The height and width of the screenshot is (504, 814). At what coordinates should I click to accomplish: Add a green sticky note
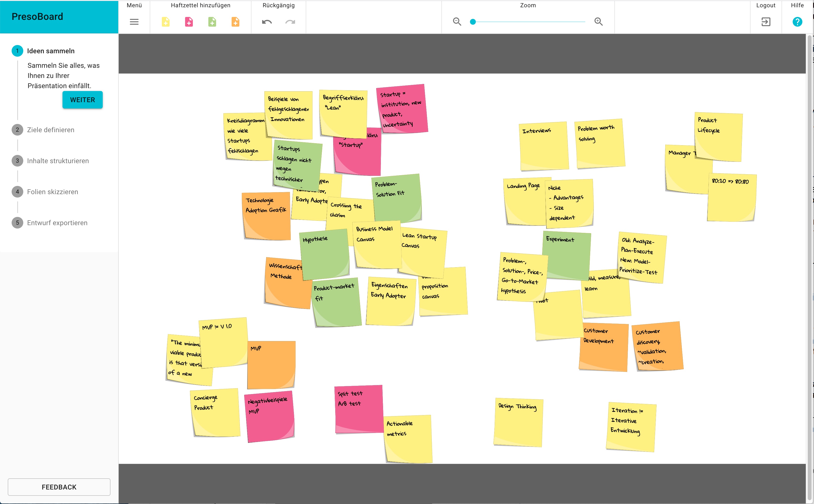tap(212, 22)
